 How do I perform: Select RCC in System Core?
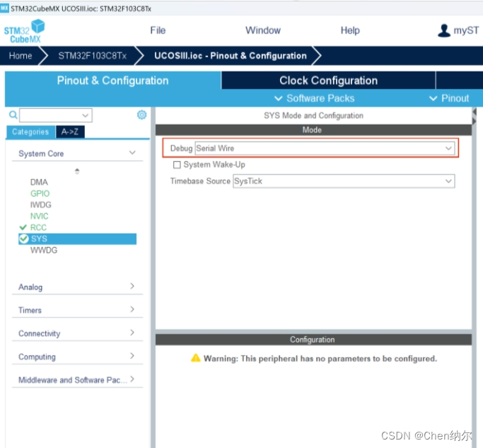(x=38, y=228)
